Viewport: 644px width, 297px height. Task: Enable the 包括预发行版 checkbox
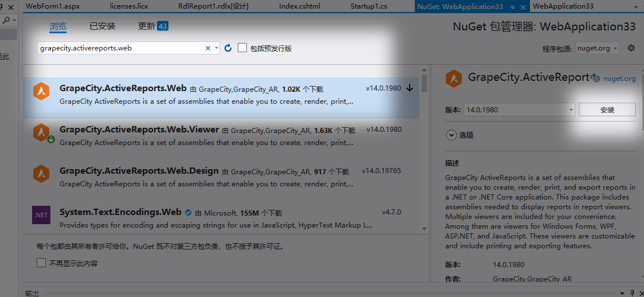[242, 48]
